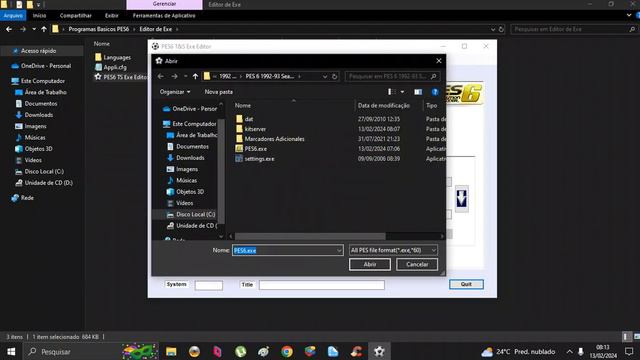
Task: Click Title field in Exe Editor
Action: [322, 285]
